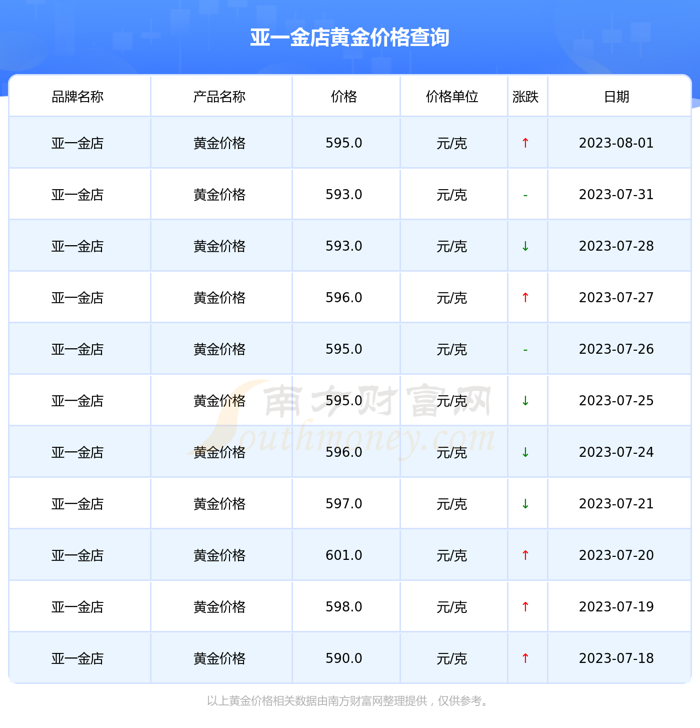Screen dimensions: 700x728
Task: Click the date 2023-07-21
Action: [616, 504]
